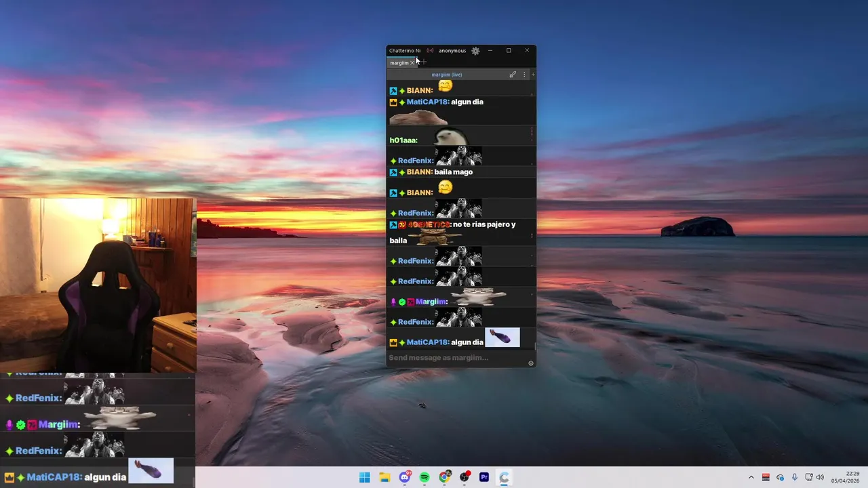868x488 pixels.
Task: Click the Chatterino taskbar icon
Action: click(x=504, y=477)
